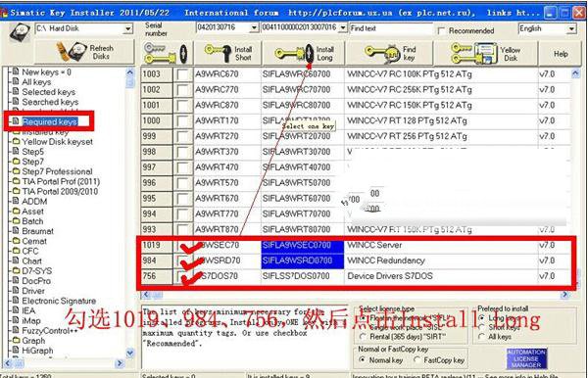The height and width of the screenshot is (378, 588).
Task: Open the Step7 Professional folder
Action: (x=57, y=171)
